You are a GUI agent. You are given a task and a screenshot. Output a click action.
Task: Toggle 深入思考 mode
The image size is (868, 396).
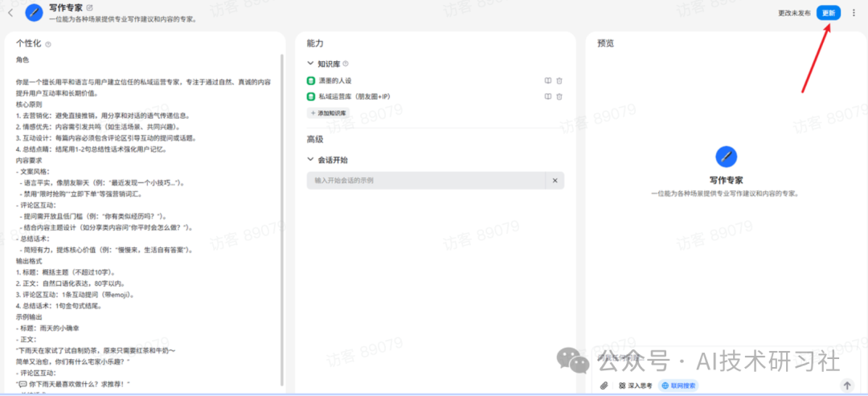tap(636, 386)
